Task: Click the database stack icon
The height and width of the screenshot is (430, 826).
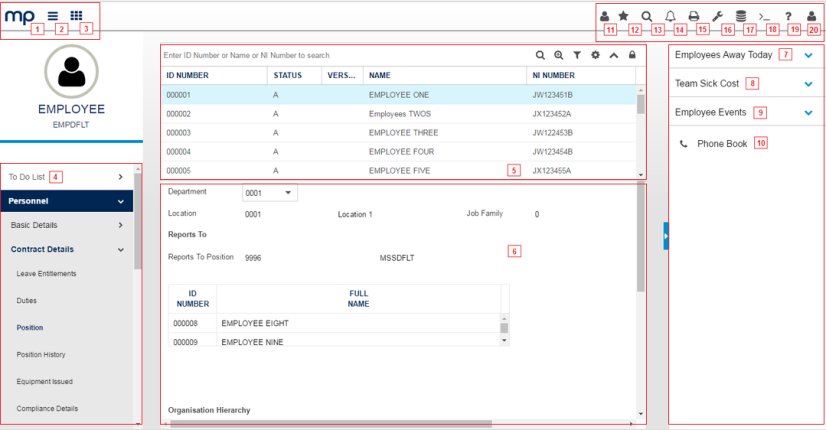Action: click(x=740, y=16)
